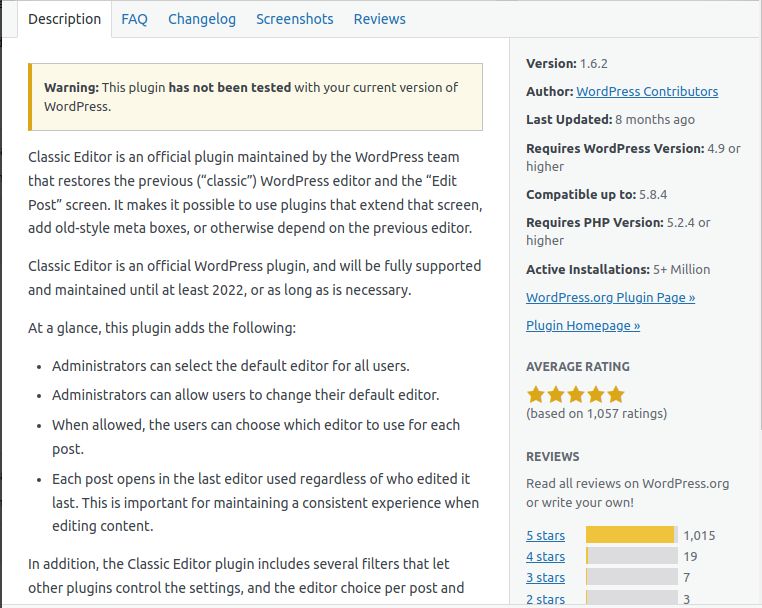762x608 pixels.
Task: Click the 5 stars rating bar
Action: pos(632,535)
